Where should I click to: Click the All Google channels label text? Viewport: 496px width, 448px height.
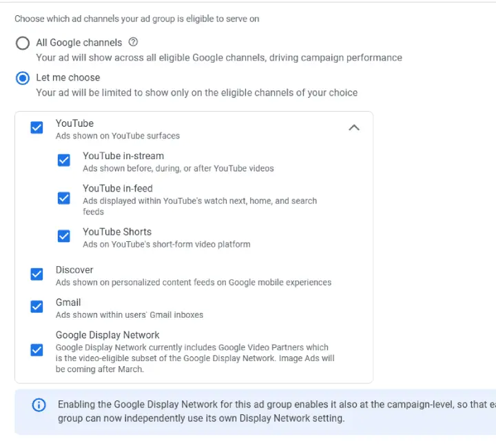pos(79,43)
